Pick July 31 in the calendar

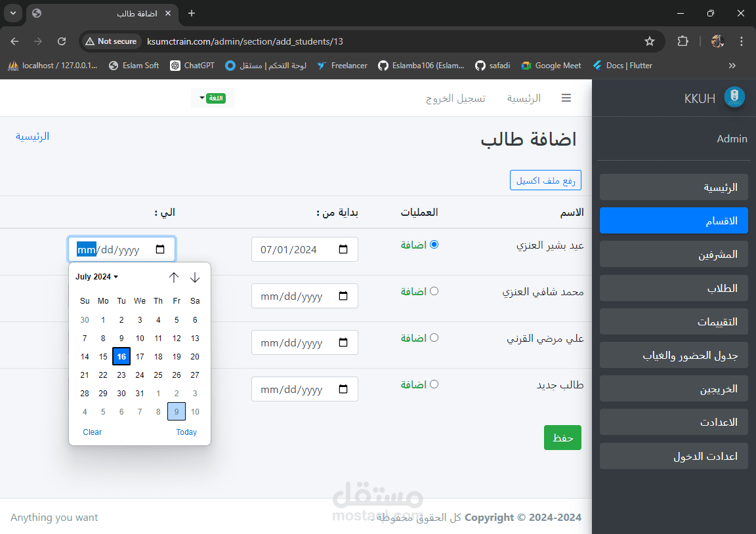pyautogui.click(x=140, y=393)
